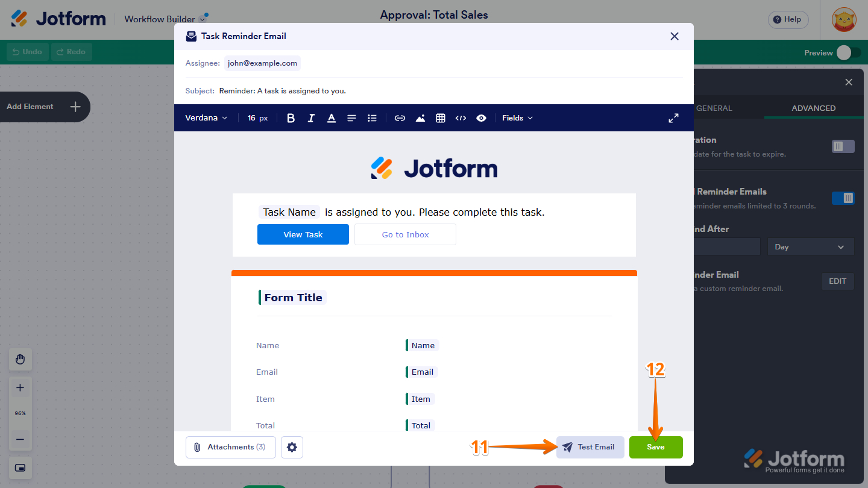Select the Item value field tag

(421, 399)
